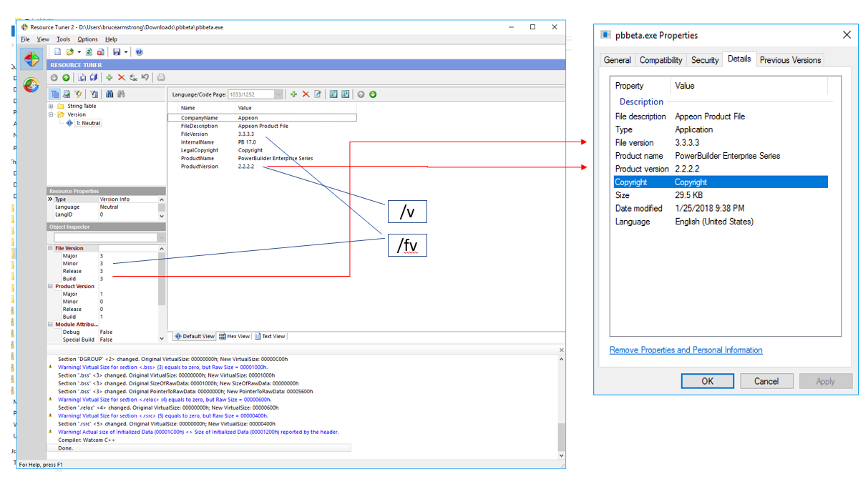Viewport: 868px width, 489px height.
Task: Click the Debug False value cell
Action: (129, 332)
